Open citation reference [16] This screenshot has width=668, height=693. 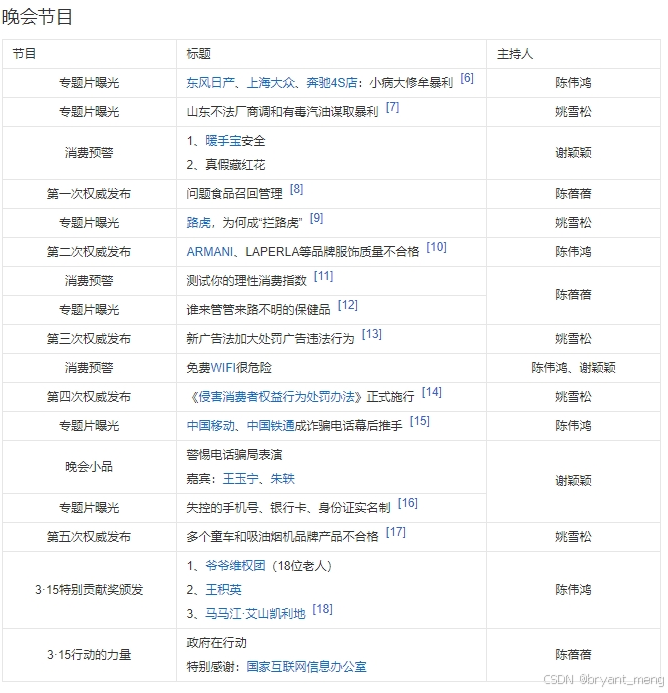point(408,503)
